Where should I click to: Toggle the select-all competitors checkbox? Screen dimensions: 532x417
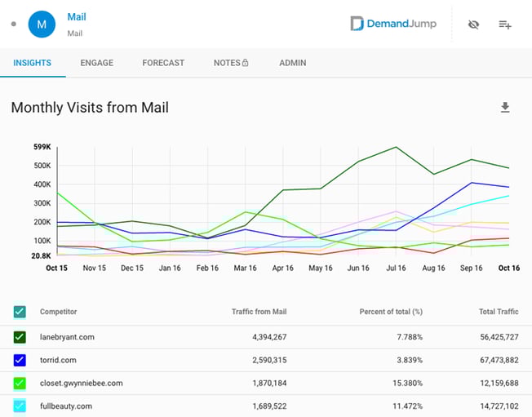[x=20, y=312]
